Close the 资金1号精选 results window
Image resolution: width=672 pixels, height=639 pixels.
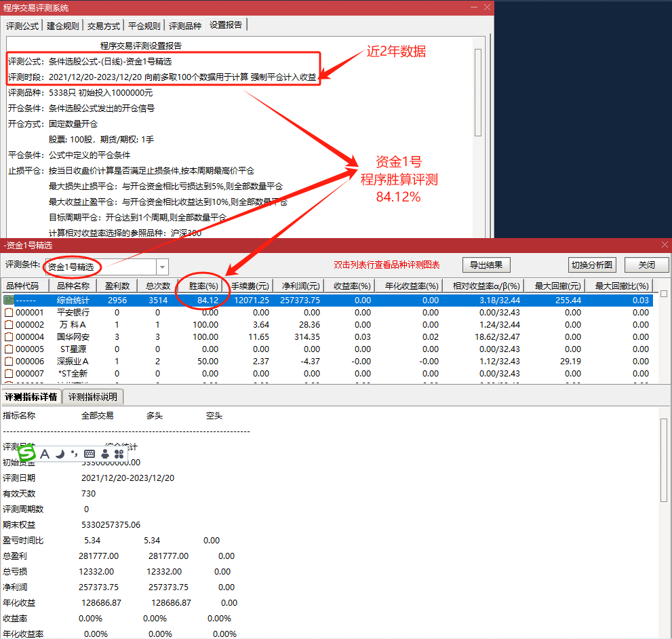point(665,245)
